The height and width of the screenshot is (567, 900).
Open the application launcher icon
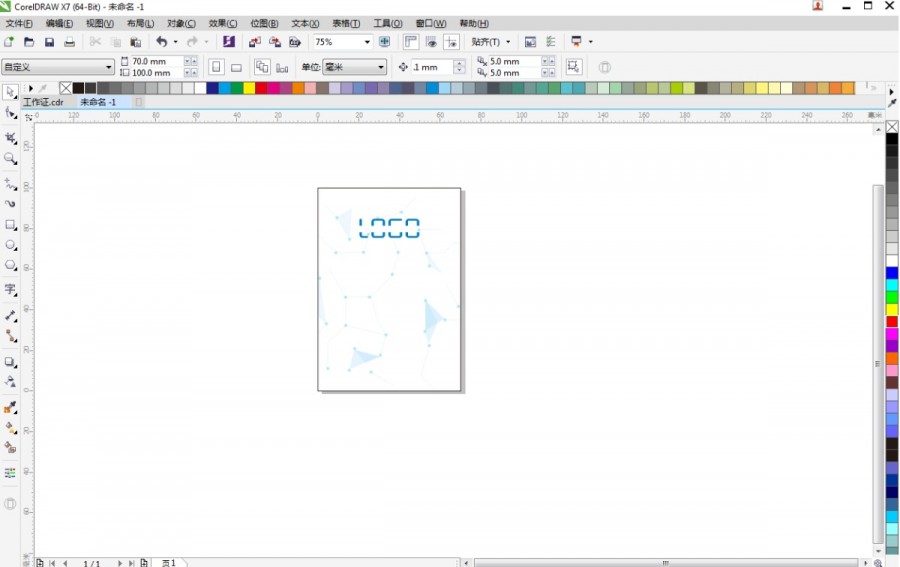point(576,41)
